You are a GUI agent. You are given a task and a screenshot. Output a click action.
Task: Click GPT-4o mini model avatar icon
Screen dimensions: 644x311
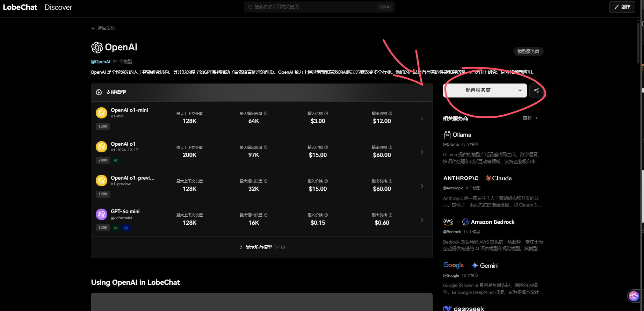point(102,214)
